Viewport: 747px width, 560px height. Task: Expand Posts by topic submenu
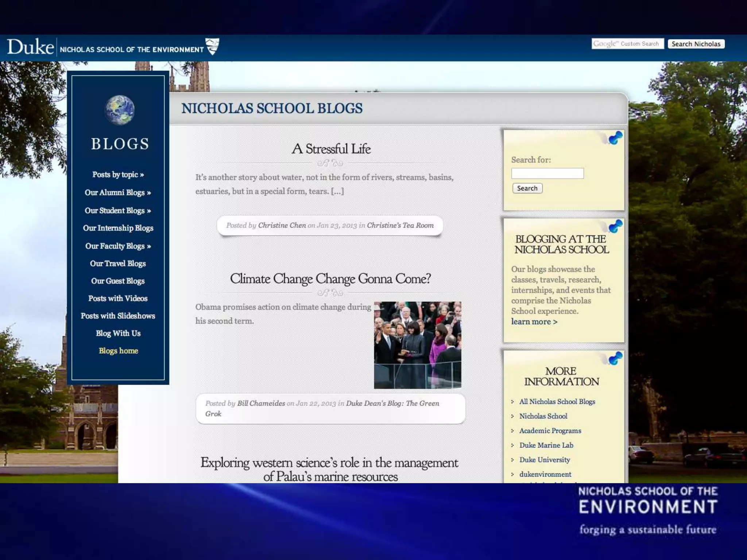tap(118, 175)
